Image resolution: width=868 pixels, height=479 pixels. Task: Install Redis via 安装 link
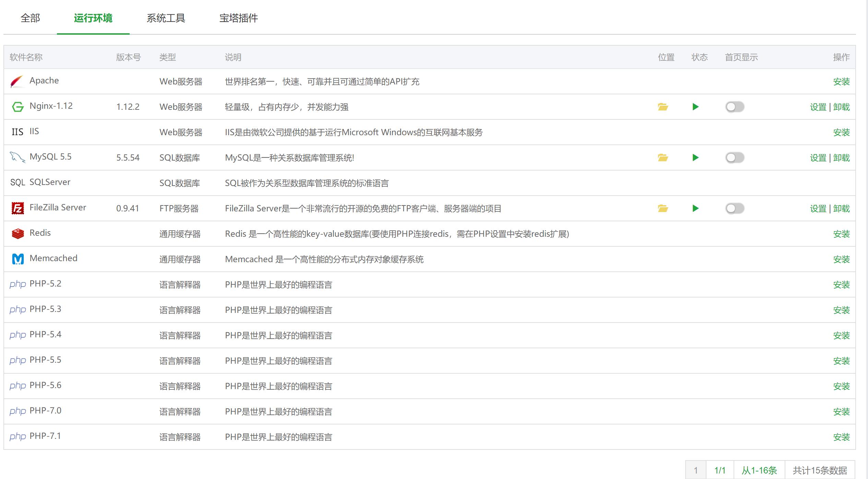[842, 234]
